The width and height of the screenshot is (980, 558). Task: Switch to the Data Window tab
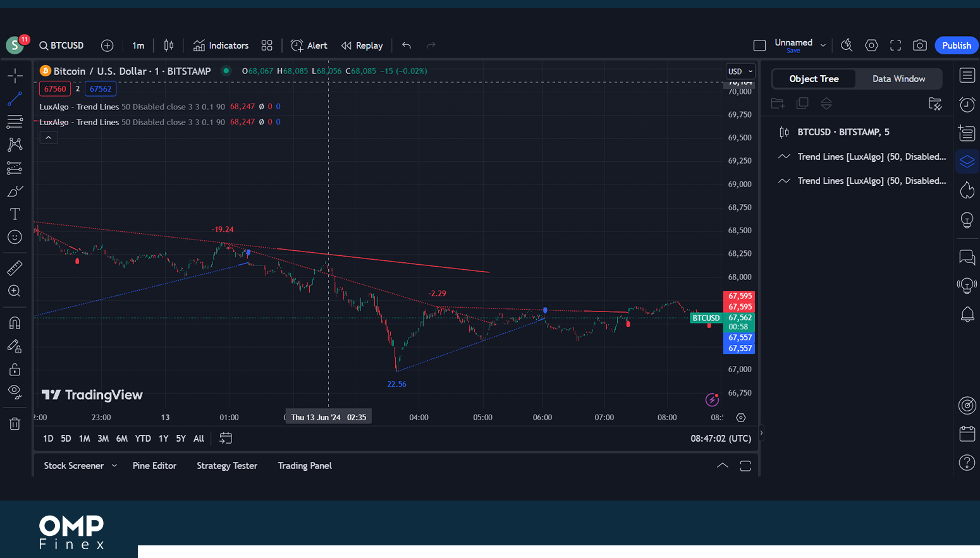(x=898, y=79)
